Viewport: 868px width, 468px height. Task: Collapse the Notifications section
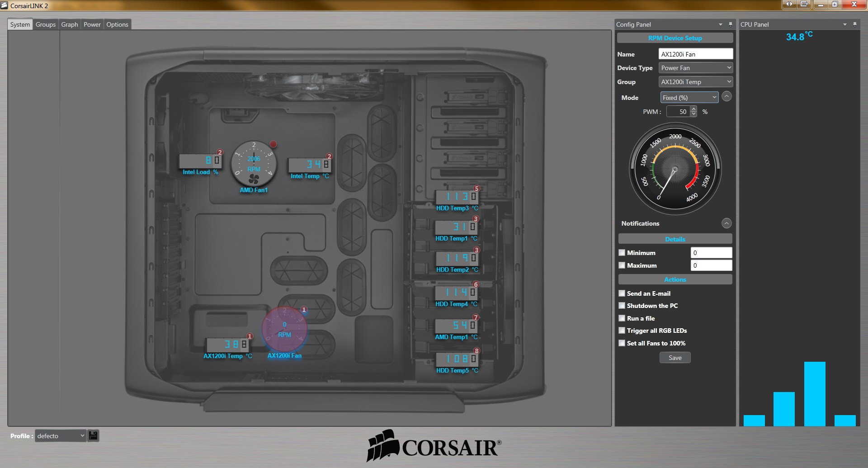point(726,223)
